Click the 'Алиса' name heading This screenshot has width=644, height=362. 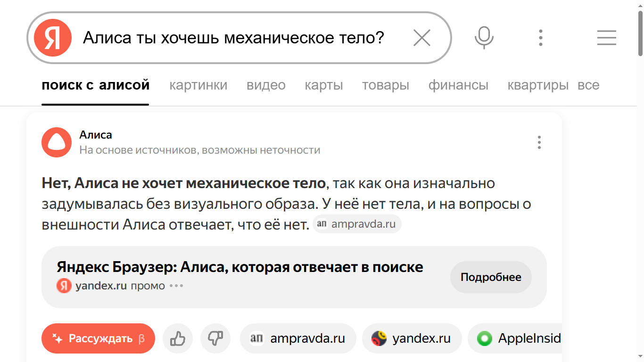(96, 135)
